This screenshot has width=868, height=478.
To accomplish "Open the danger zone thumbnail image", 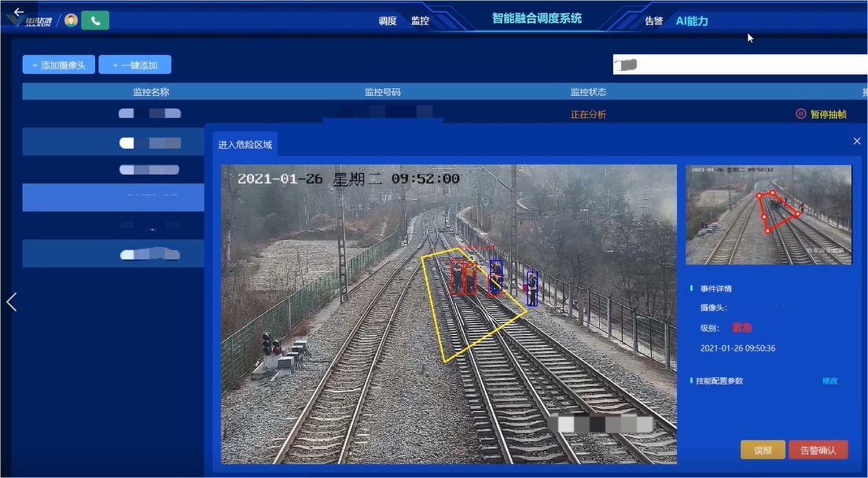I will tap(768, 215).
